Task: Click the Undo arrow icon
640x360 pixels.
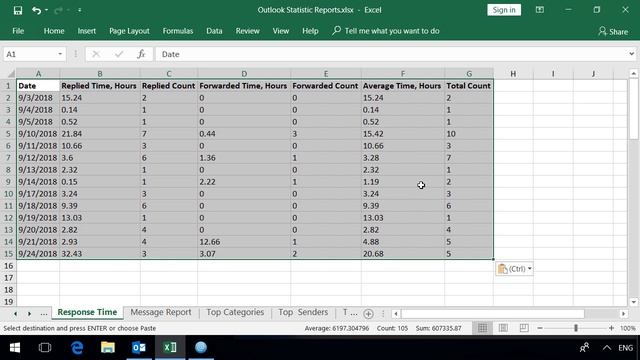Action: point(36,10)
